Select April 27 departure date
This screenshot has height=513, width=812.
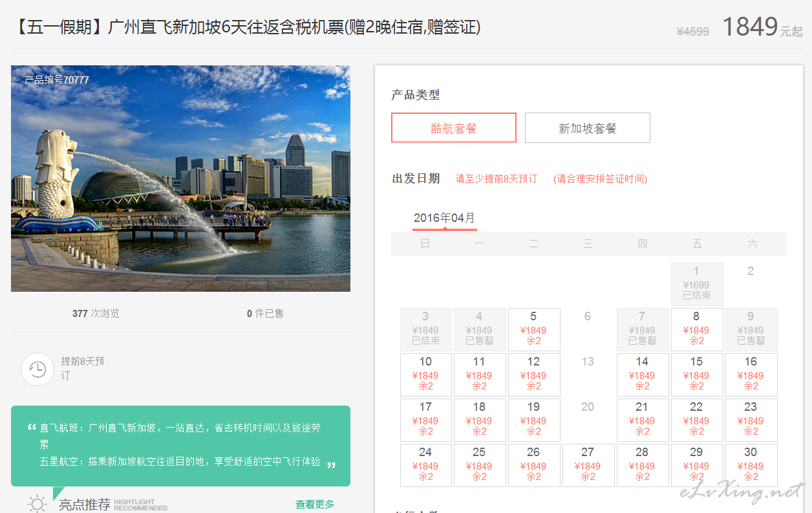[588, 465]
